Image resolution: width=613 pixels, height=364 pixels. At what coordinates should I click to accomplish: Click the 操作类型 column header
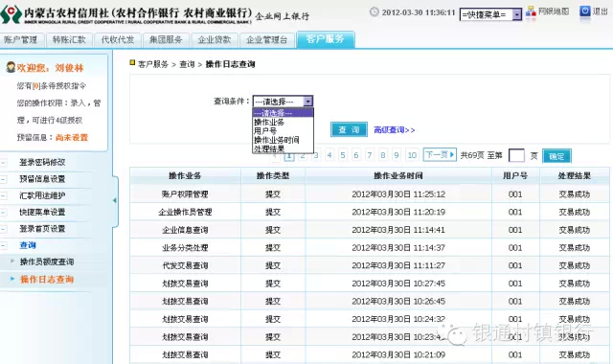[273, 176]
